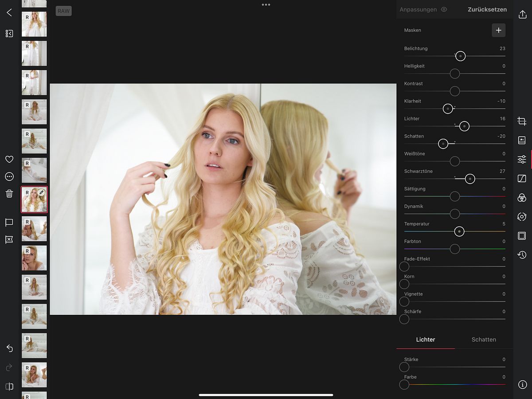Image resolution: width=532 pixels, height=399 pixels.
Task: Click the Lichter value 16
Action: pyautogui.click(x=502, y=119)
